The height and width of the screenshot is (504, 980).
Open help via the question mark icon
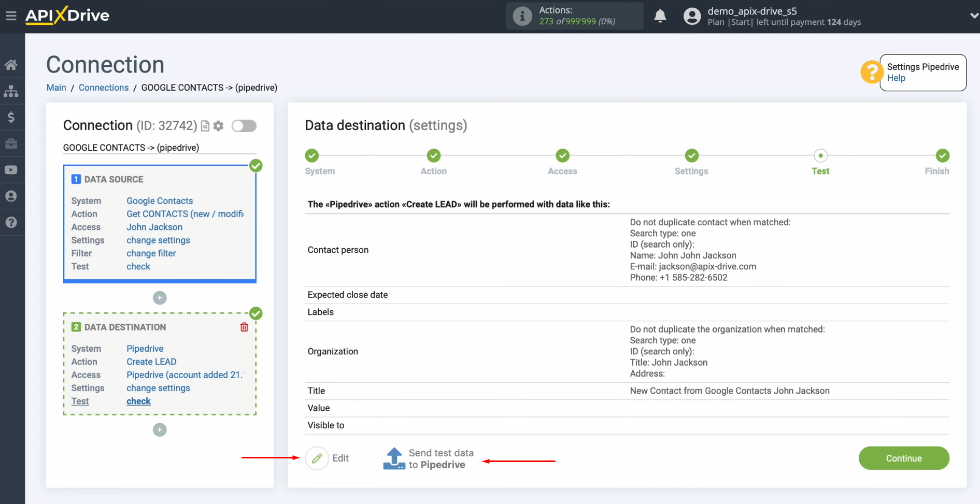[11, 222]
